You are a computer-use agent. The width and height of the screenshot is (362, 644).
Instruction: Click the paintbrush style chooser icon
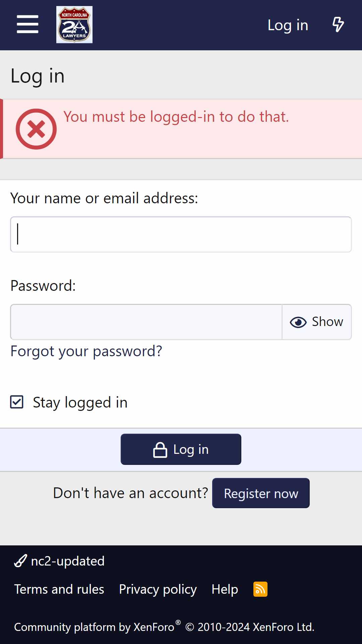pos(20,561)
